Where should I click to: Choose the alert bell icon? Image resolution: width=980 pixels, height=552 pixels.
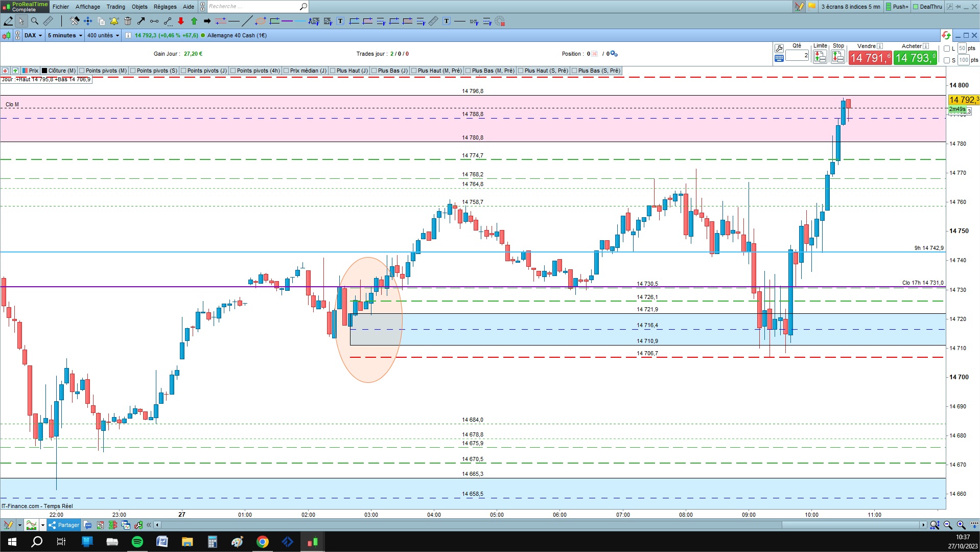coord(114,21)
